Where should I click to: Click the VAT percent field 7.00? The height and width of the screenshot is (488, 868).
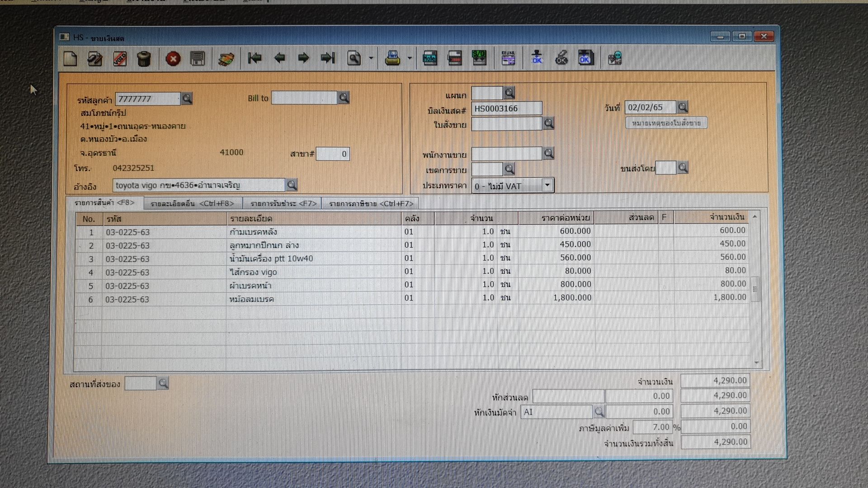point(653,427)
